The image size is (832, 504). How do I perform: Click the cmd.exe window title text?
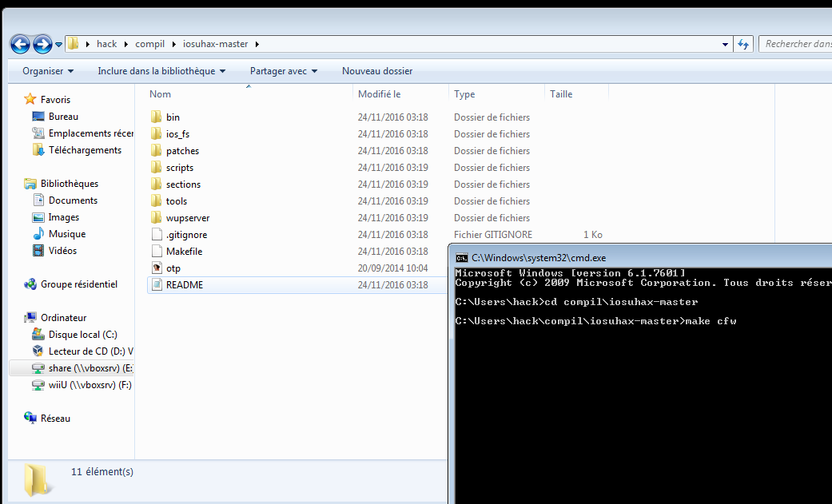point(539,258)
